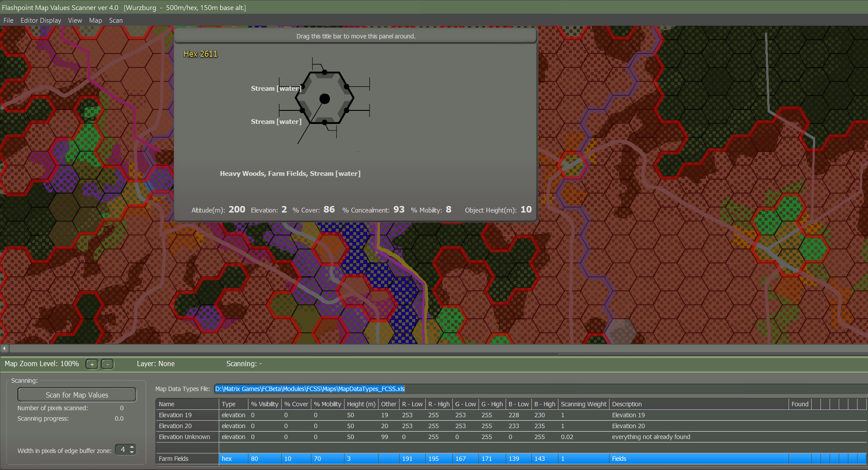
Task: Click the Map Zoom Level: 100% label
Action: [x=41, y=364]
